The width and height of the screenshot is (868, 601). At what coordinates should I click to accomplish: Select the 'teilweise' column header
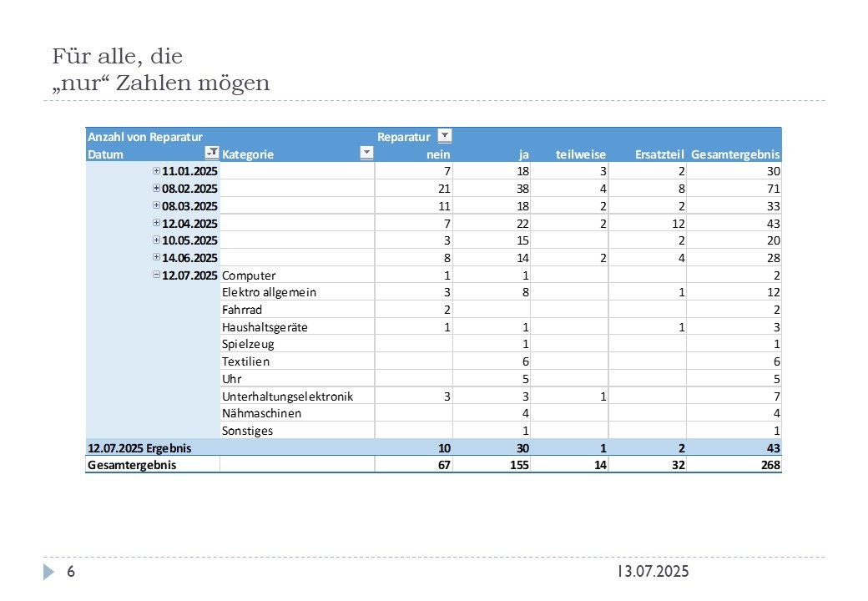pyautogui.click(x=581, y=154)
